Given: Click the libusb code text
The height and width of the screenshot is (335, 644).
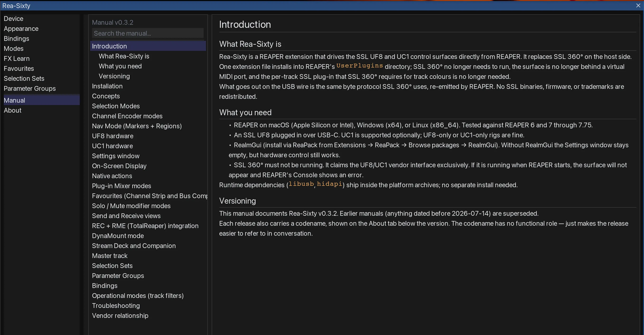Looking at the screenshot, I should 301,184.
